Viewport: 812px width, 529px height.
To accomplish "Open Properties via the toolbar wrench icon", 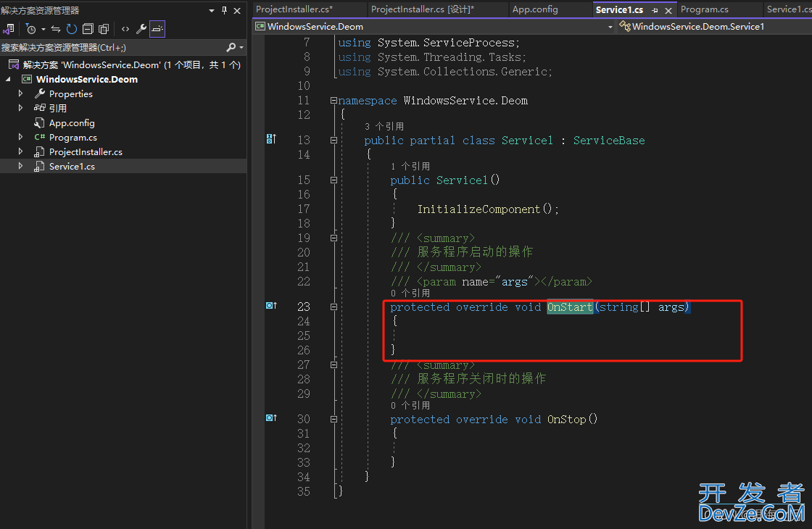I will pyautogui.click(x=141, y=29).
